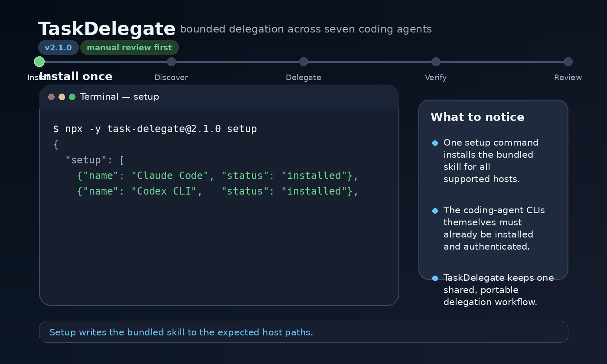Click the coding-agent CLIs must be installed note
The image size is (607, 364).
pyautogui.click(x=494, y=228)
